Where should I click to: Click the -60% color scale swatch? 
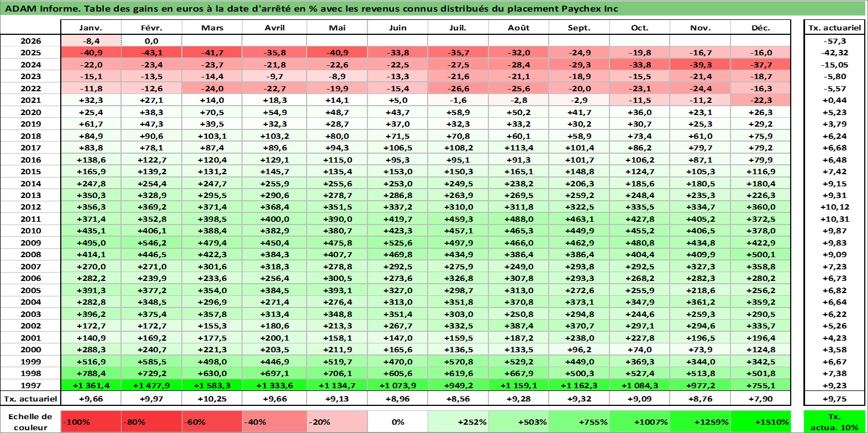[x=212, y=421]
